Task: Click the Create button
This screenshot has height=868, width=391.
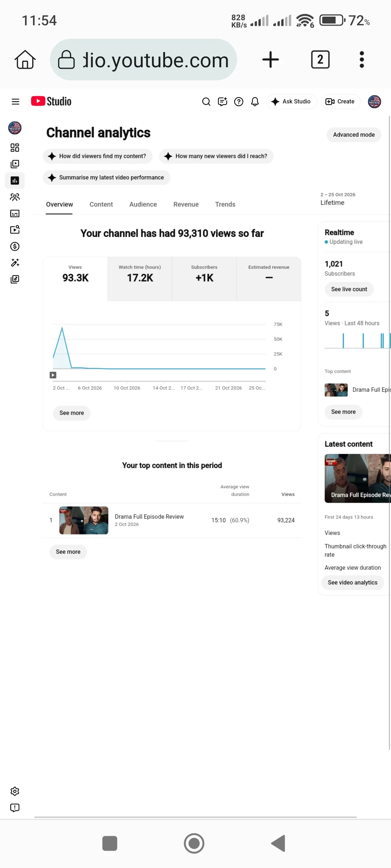Action: tap(341, 102)
